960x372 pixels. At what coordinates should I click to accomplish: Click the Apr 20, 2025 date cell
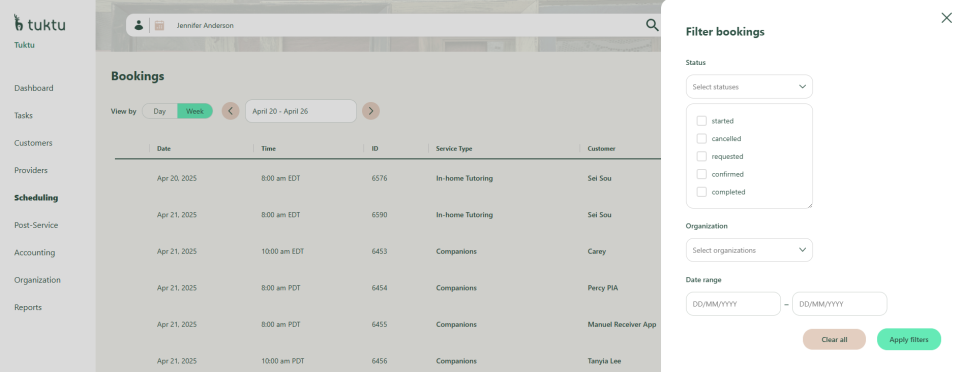[x=177, y=179]
